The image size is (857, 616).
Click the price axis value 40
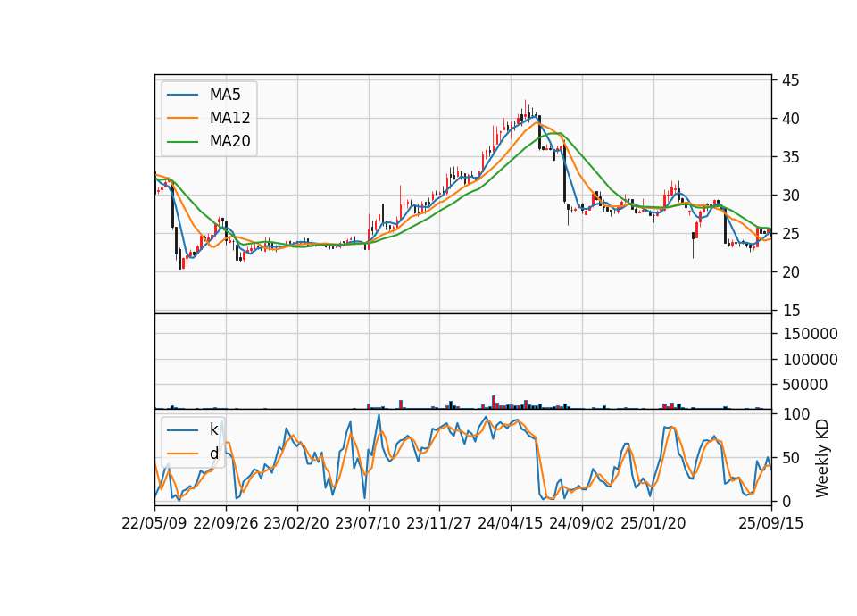790,119
